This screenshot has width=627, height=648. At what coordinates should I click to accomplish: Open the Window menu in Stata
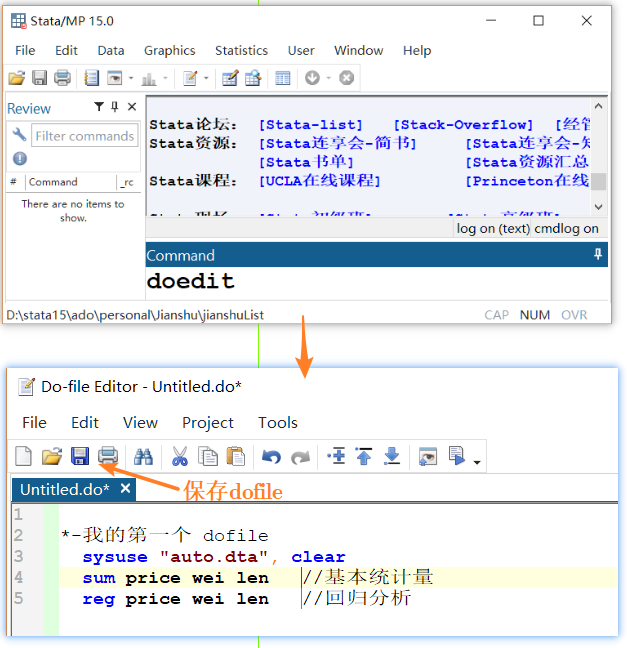point(359,50)
